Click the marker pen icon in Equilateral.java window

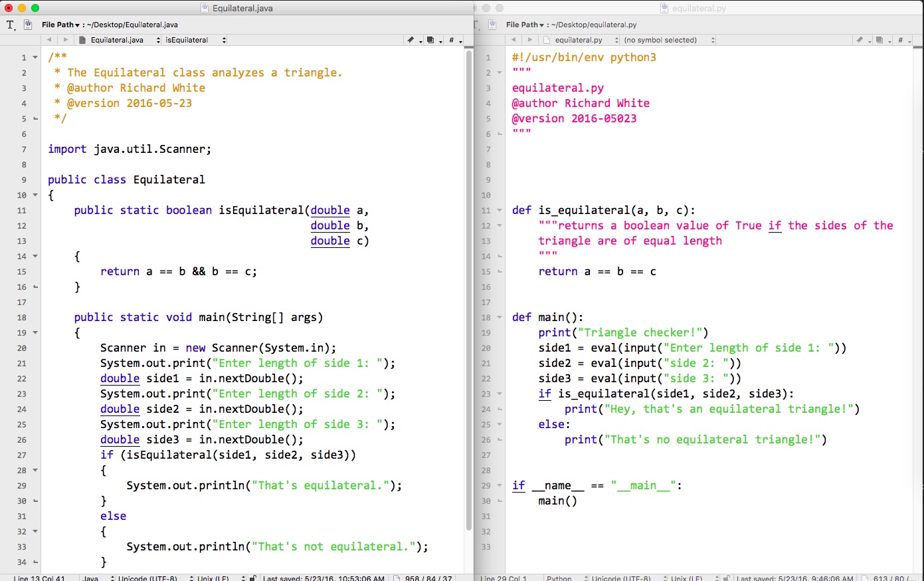(411, 40)
